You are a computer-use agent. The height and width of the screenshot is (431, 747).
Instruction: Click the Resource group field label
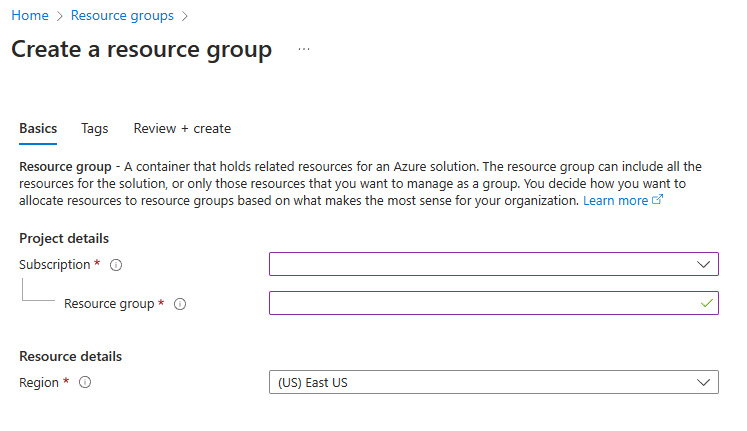tap(109, 304)
